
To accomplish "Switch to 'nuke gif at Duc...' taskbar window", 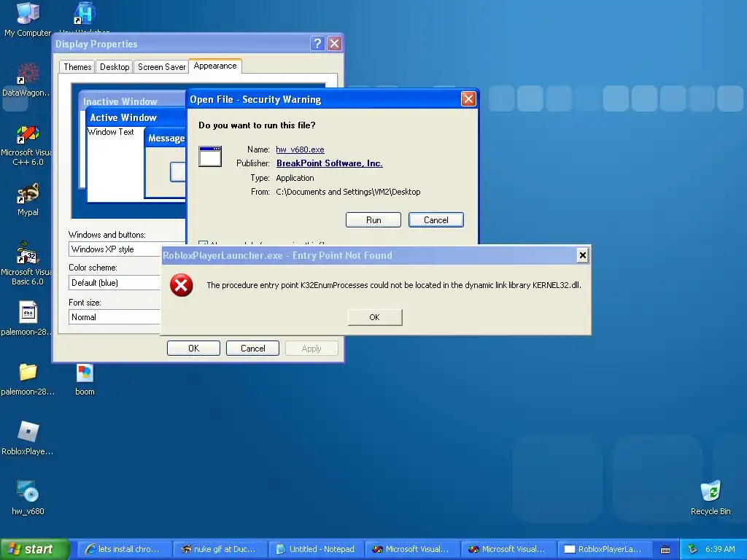I will point(220,549).
